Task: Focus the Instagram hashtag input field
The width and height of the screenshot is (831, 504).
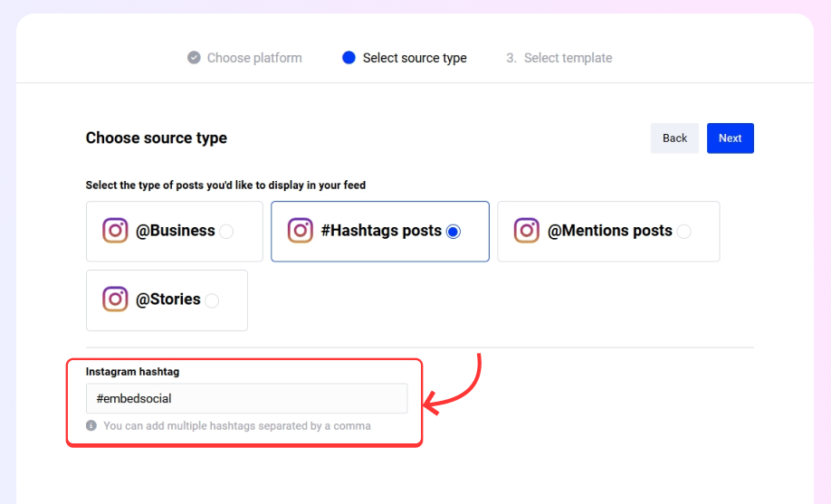Action: (x=246, y=398)
